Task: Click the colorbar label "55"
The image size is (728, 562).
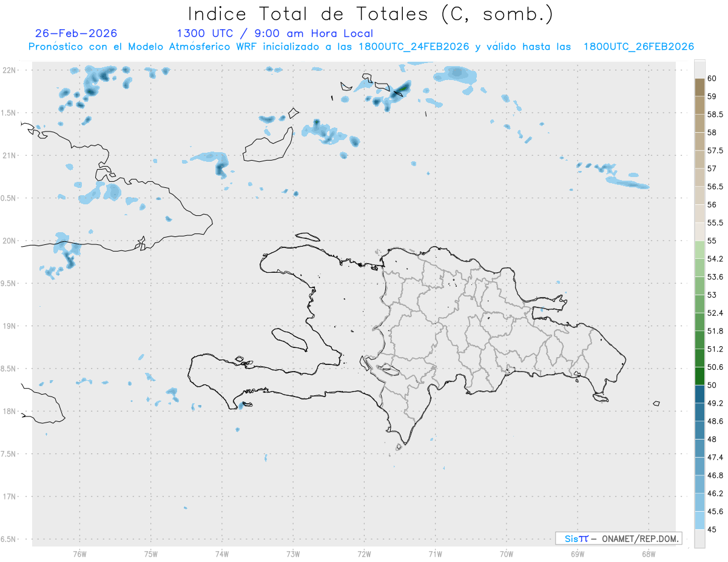Action: click(712, 241)
